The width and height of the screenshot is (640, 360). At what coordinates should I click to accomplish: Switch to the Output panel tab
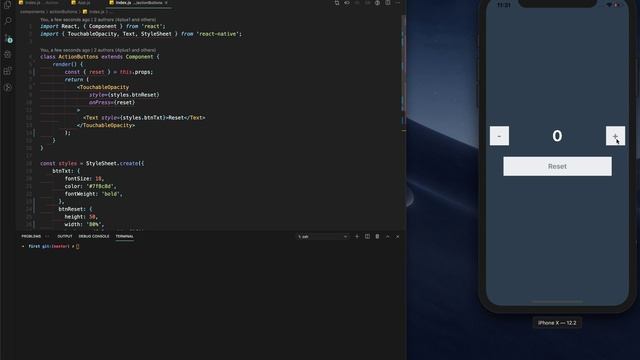pyautogui.click(x=64, y=236)
